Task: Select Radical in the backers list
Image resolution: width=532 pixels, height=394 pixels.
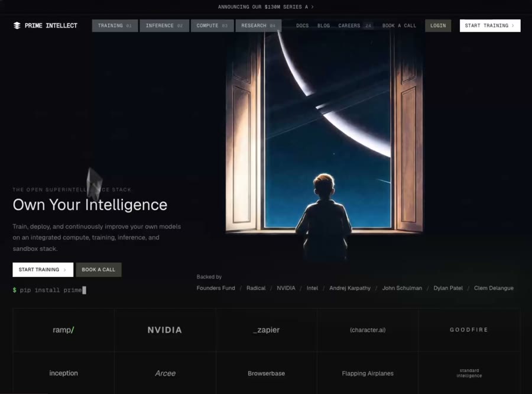Action: (256, 288)
